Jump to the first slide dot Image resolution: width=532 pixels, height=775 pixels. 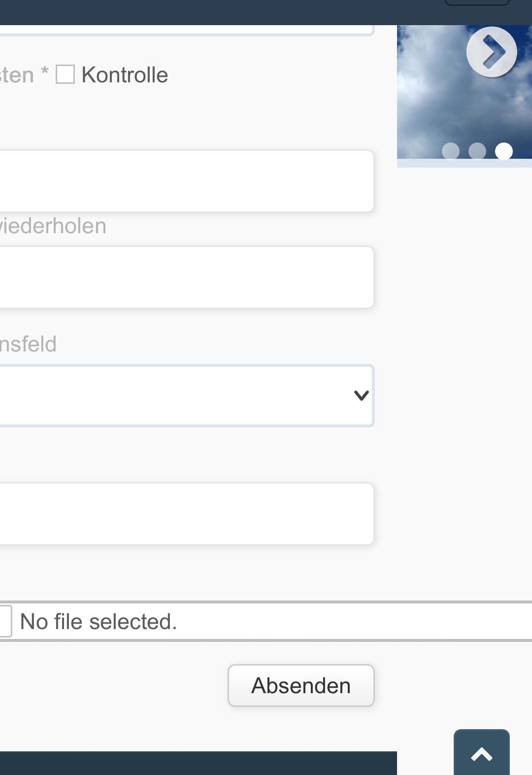click(451, 151)
